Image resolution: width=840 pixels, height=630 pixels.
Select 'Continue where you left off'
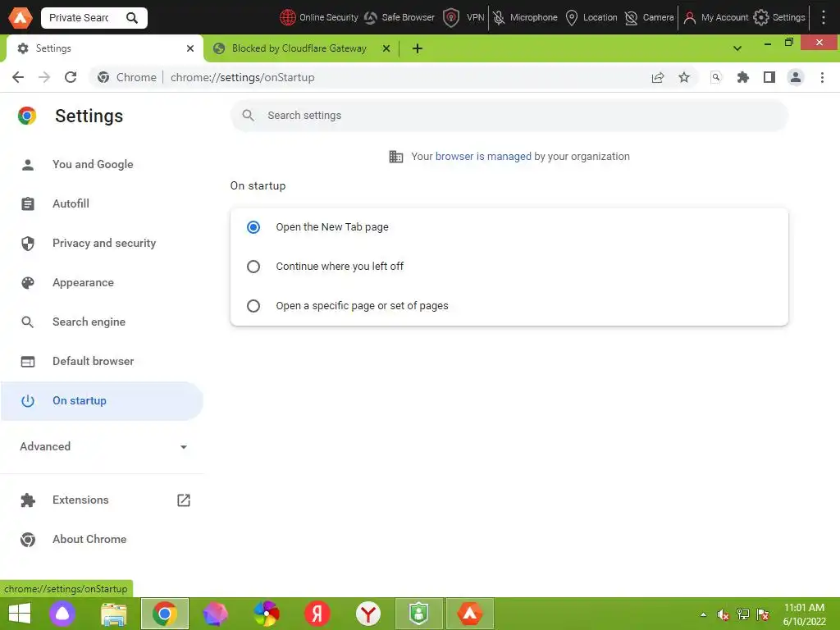(x=253, y=267)
